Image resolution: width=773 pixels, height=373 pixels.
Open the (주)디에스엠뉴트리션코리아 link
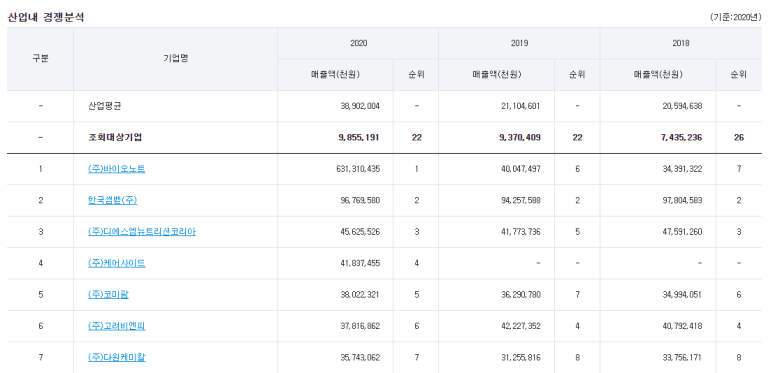coord(141,232)
